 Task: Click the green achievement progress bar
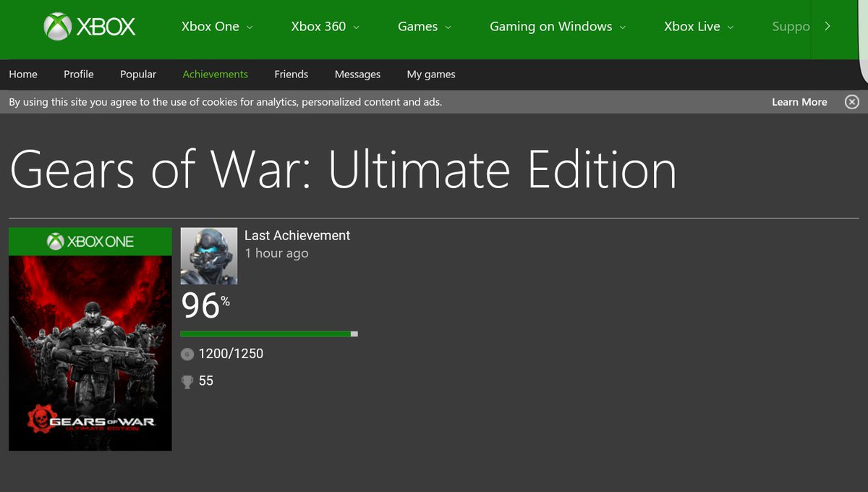[x=269, y=334]
